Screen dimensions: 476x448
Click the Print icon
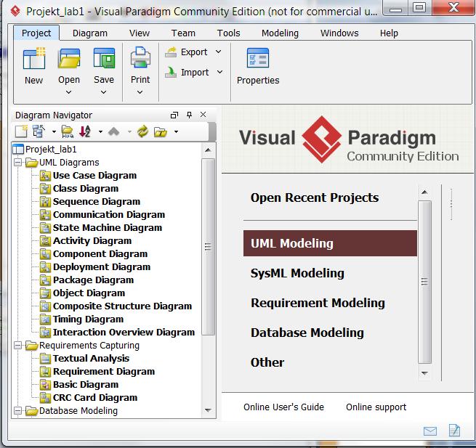[x=140, y=57]
